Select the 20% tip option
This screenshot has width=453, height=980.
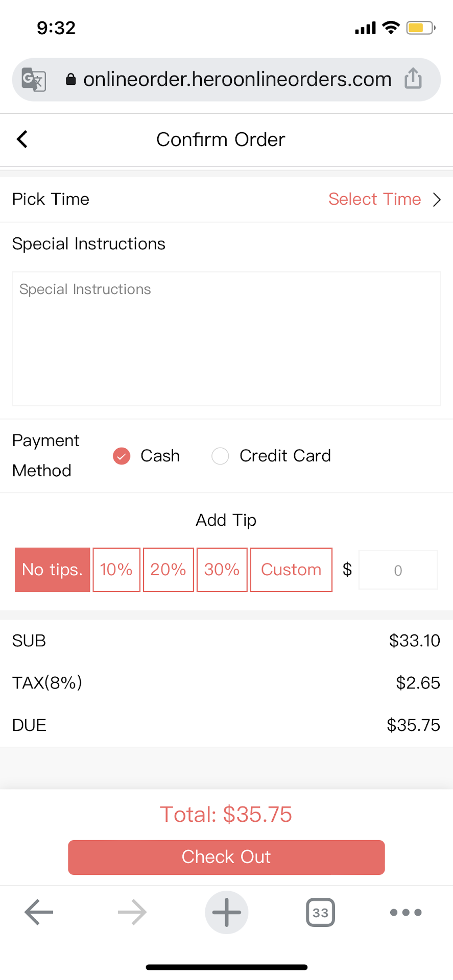point(169,570)
